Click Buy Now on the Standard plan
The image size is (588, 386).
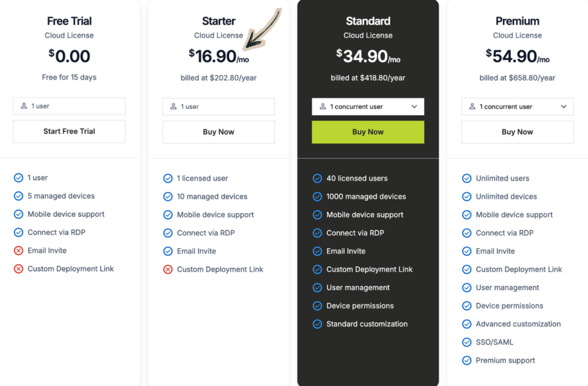point(367,131)
